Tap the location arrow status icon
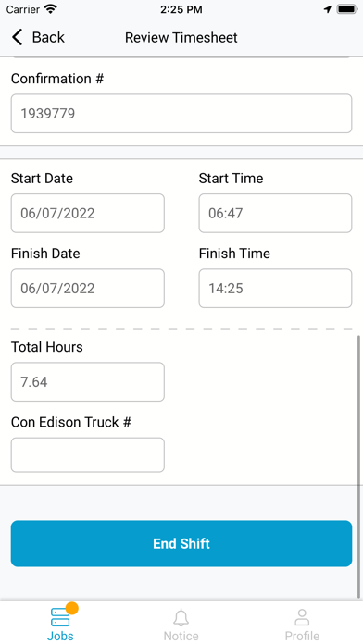 tap(327, 9)
